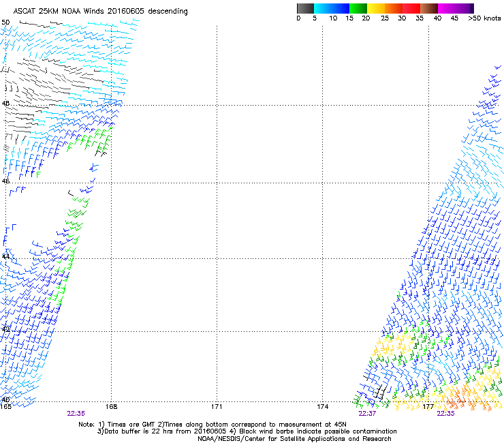Click the latitude label '48'
Image resolution: width=504 pixels, height=443 pixels.
pyautogui.click(x=5, y=104)
